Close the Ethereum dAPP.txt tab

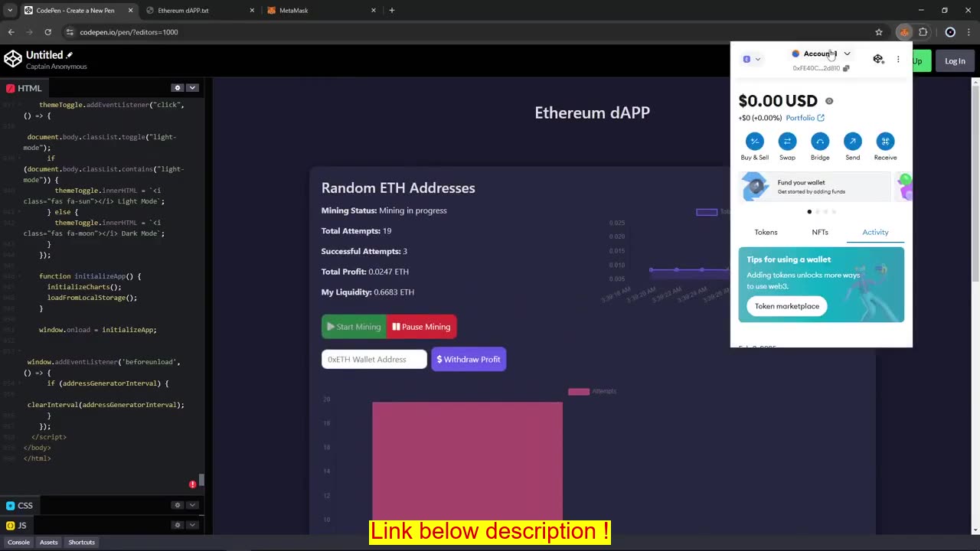(x=253, y=11)
